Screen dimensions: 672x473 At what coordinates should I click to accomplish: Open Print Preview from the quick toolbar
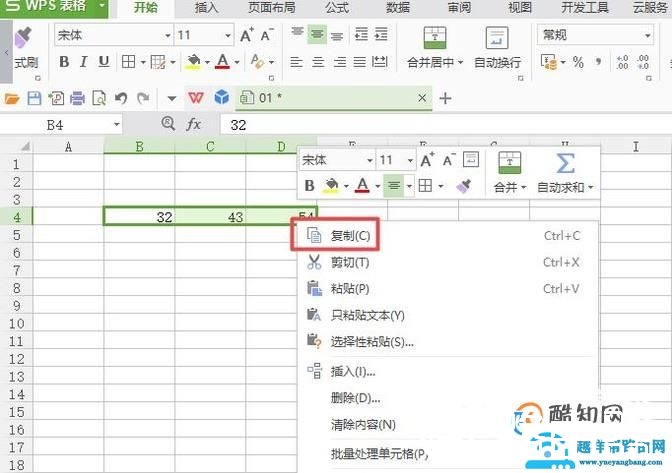pyautogui.click(x=99, y=99)
